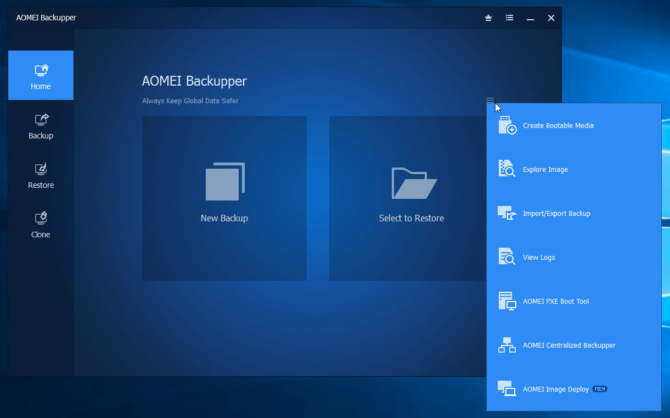Image resolution: width=670 pixels, height=418 pixels.
Task: Go to the Clone sidebar tab
Action: coord(41,225)
